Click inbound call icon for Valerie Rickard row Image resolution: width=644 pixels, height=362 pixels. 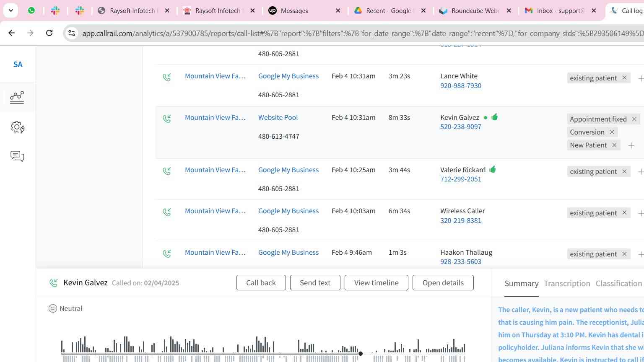[x=167, y=171]
